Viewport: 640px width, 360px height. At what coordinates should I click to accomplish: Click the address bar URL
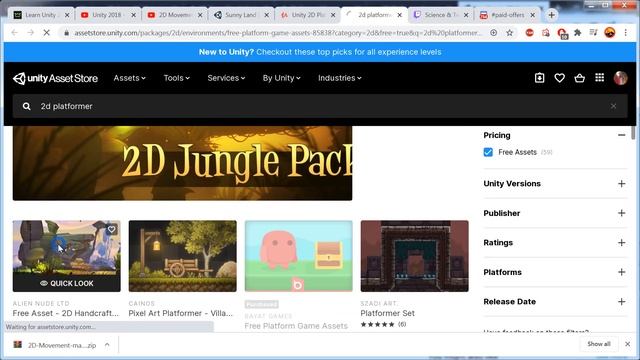point(278,33)
